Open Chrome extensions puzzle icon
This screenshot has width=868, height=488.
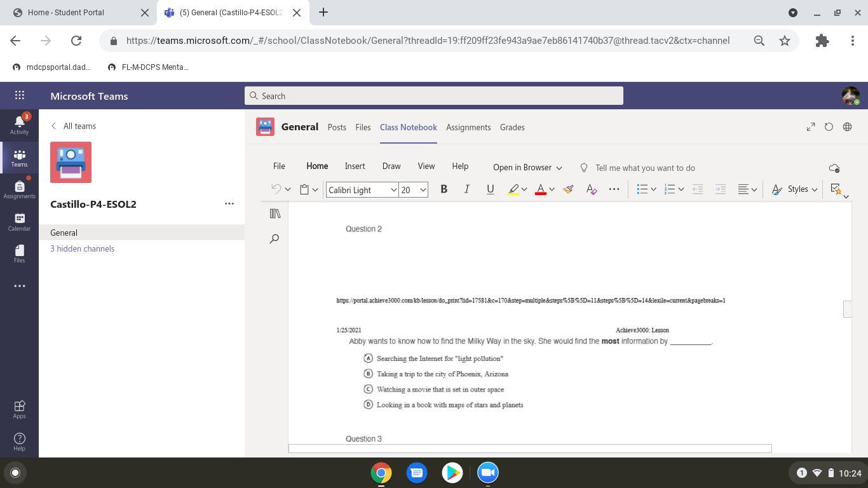(822, 41)
